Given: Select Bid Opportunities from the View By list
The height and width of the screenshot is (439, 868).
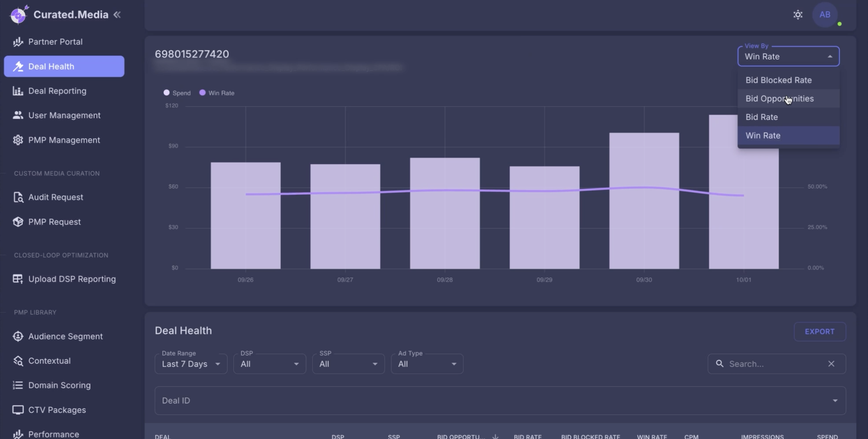Looking at the screenshot, I should 779,99.
